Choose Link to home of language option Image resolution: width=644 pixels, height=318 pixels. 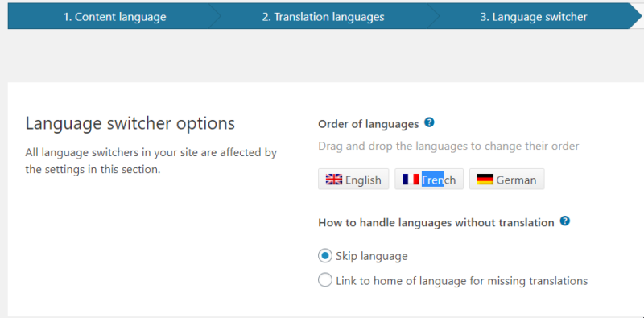pyautogui.click(x=325, y=281)
